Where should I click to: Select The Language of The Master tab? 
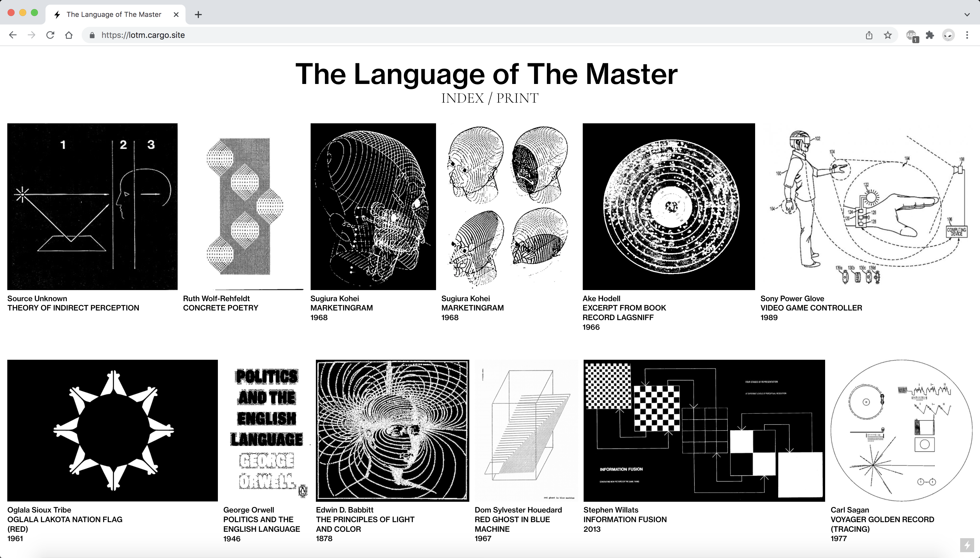[x=113, y=15]
